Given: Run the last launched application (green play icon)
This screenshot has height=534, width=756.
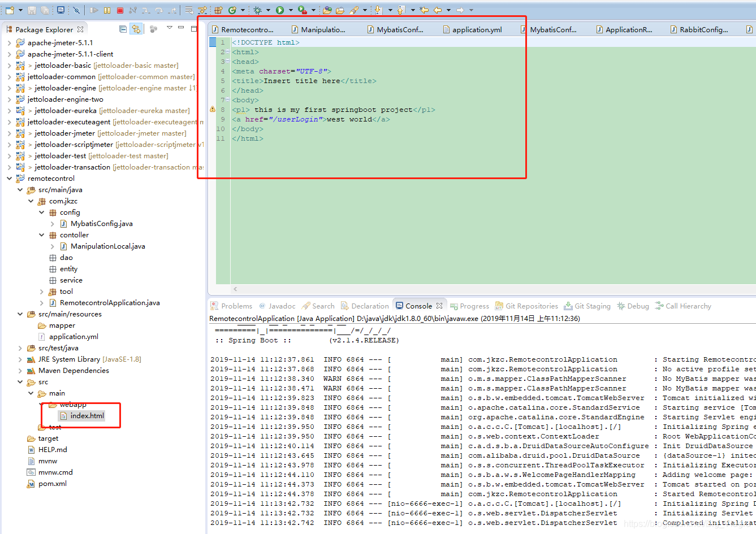Looking at the screenshot, I should coord(279,10).
